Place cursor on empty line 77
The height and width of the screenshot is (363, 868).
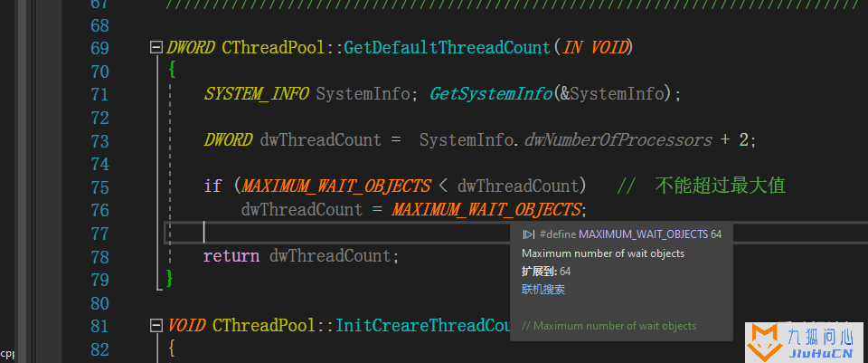[516, 233]
